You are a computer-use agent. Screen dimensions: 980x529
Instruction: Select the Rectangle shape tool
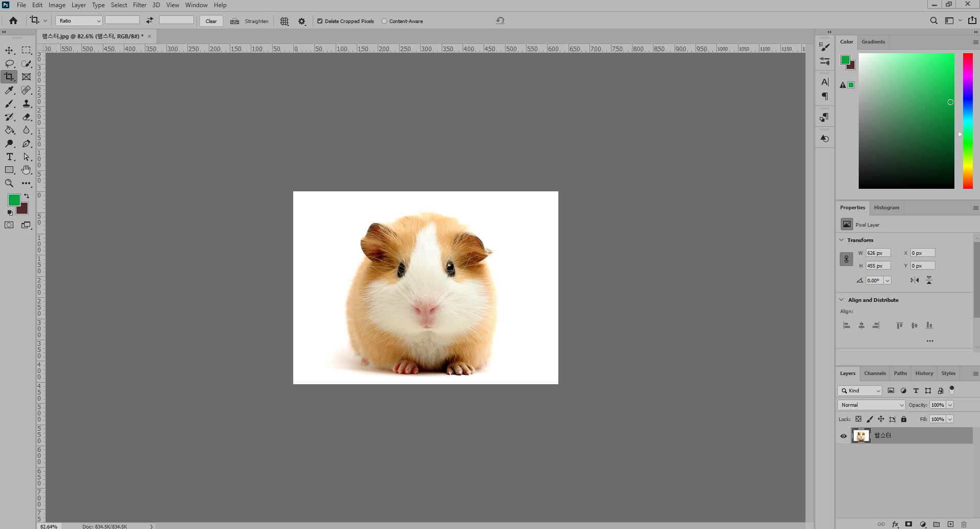9,170
